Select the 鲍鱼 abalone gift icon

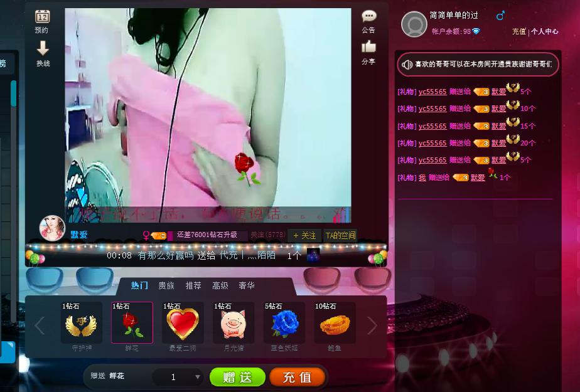coord(334,323)
